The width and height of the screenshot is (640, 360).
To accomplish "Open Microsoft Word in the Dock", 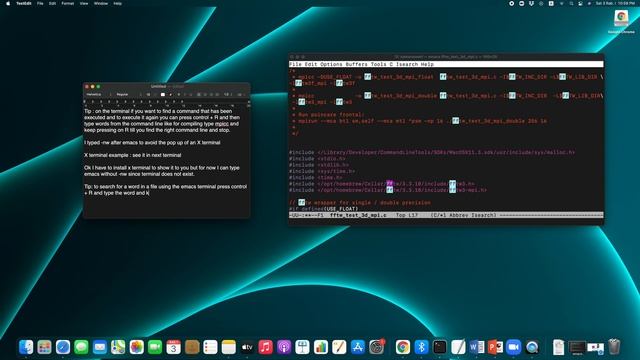I will pyautogui.click(x=476, y=347).
